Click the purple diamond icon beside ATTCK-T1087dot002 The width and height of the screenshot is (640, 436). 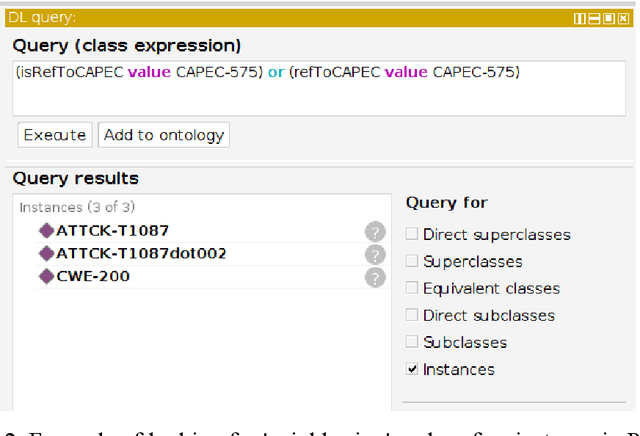tap(46, 253)
